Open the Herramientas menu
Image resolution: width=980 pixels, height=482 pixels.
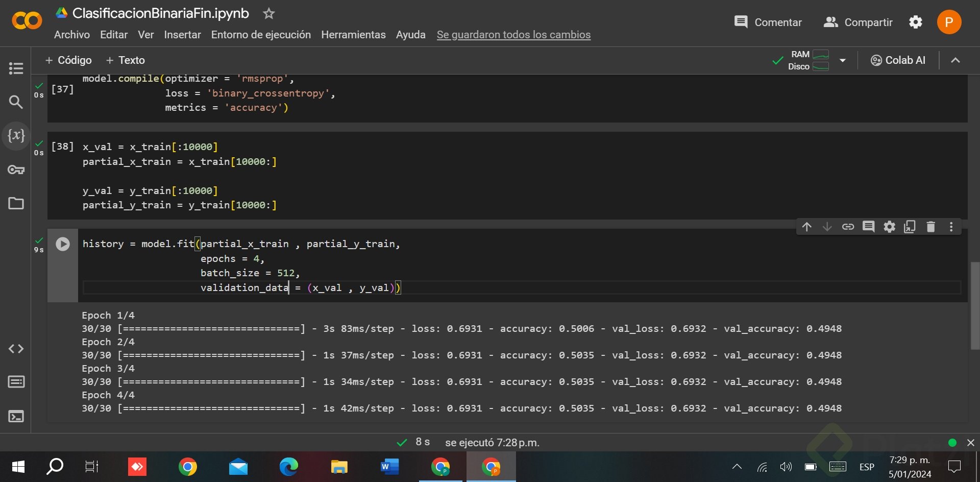coord(353,35)
